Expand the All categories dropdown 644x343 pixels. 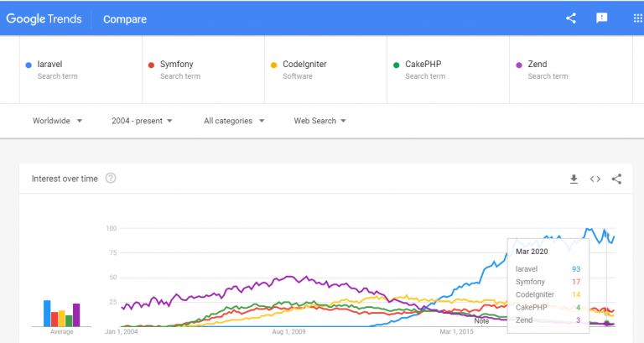[234, 121]
